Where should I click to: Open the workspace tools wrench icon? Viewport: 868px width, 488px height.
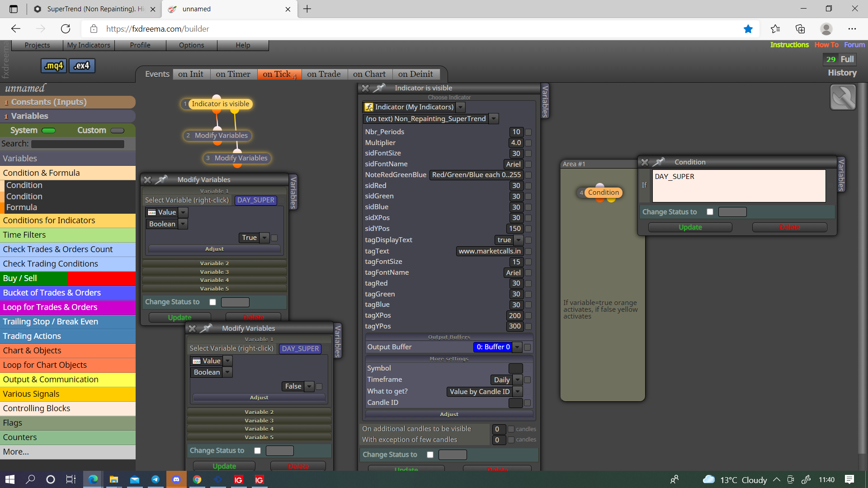click(843, 97)
